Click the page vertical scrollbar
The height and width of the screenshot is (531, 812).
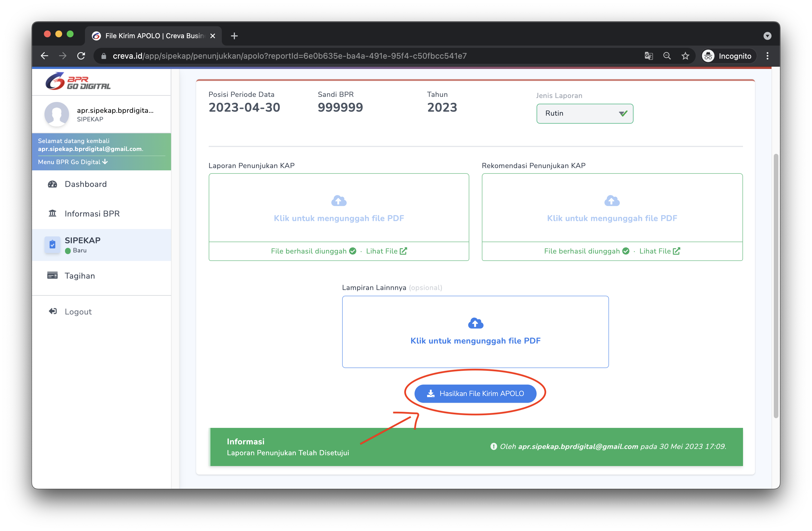(776, 286)
